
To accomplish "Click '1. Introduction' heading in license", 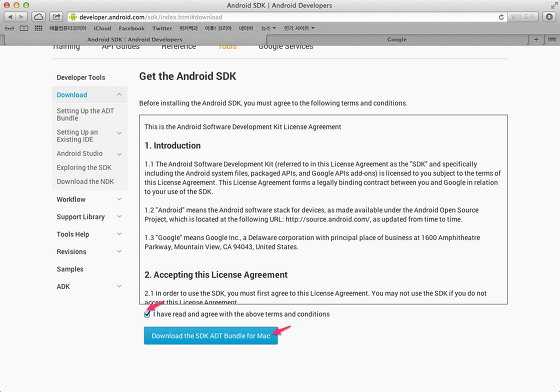I will [172, 146].
